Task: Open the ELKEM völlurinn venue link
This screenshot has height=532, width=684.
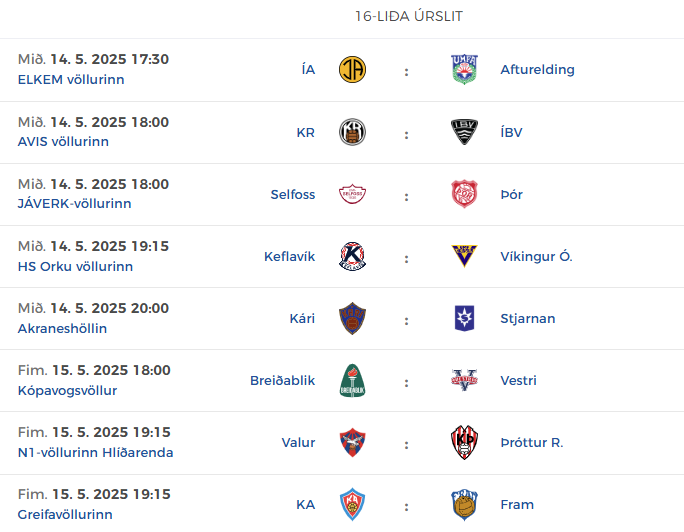Action: click(x=71, y=79)
